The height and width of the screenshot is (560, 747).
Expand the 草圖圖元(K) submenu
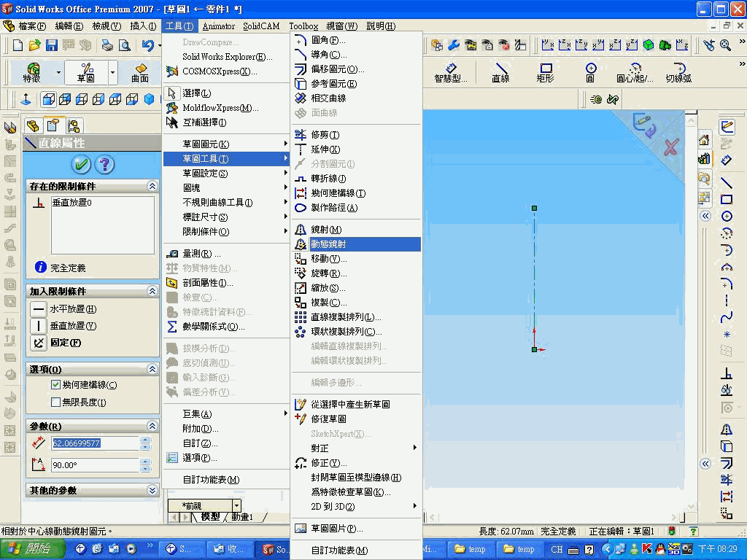(226, 144)
